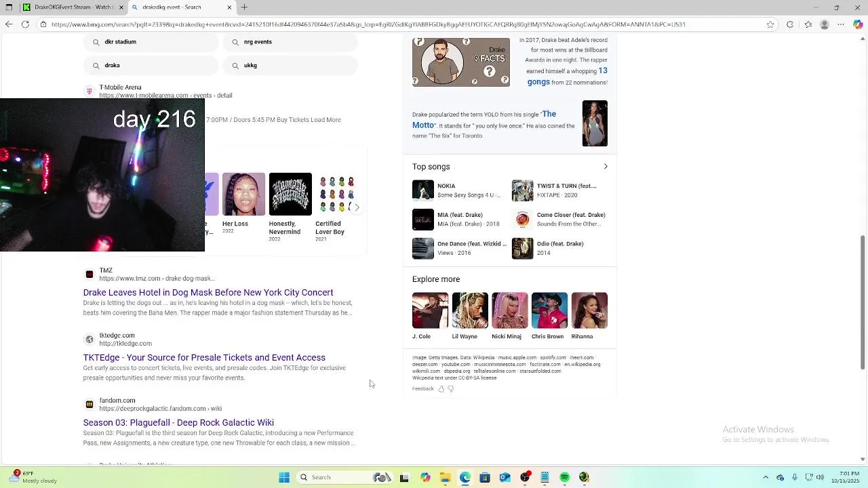
Task: Open Honestly, Nevermind album cover
Action: 290,194
